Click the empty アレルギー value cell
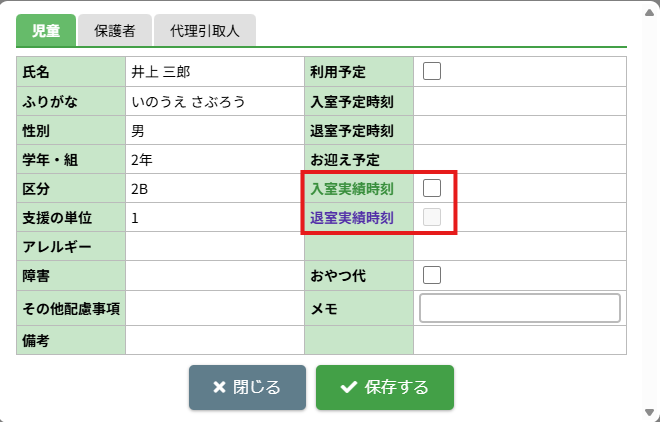This screenshot has height=422, width=660. (215, 246)
